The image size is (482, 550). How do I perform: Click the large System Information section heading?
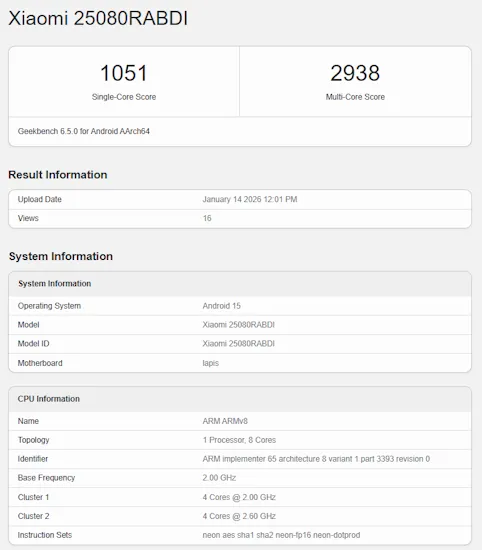coord(61,256)
